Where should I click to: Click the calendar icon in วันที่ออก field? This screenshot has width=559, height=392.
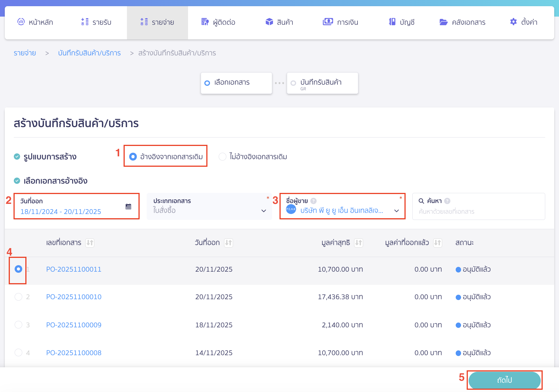coord(128,206)
